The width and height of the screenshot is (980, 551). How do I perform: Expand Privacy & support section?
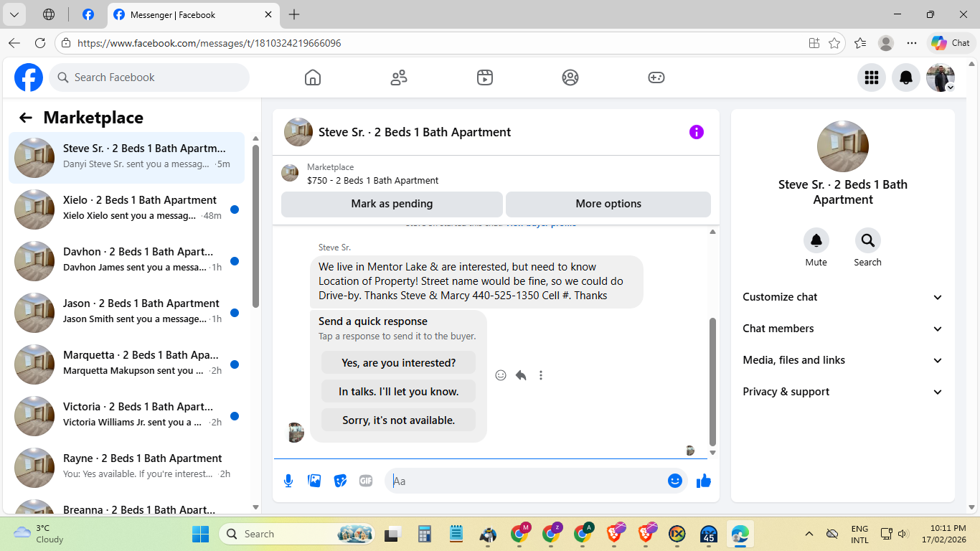(843, 392)
